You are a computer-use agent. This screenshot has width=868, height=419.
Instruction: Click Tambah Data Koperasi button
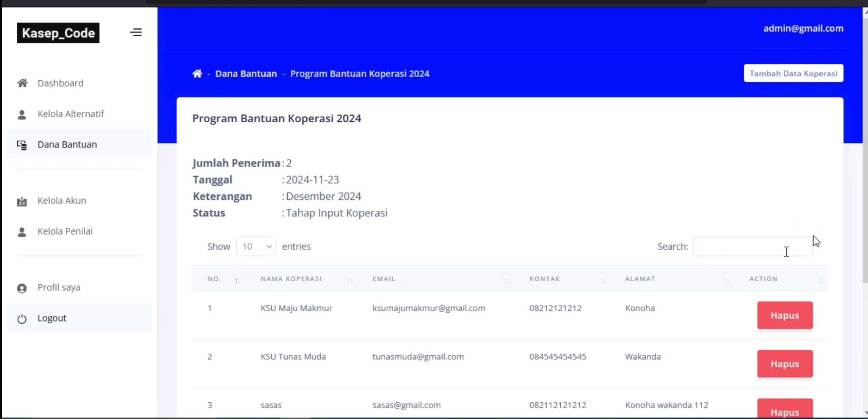(x=793, y=73)
